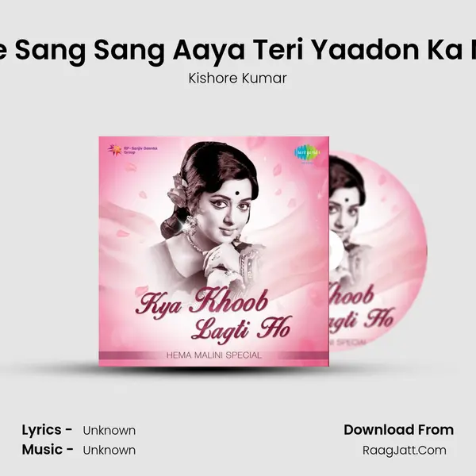
Task: Open the RaagJatt.Com download link
Action: [x=405, y=450]
